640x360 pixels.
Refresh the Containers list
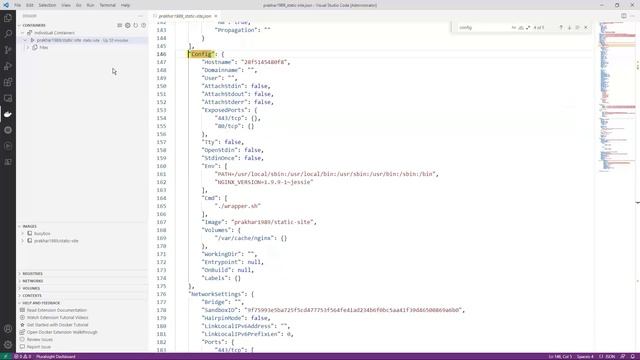136,25
